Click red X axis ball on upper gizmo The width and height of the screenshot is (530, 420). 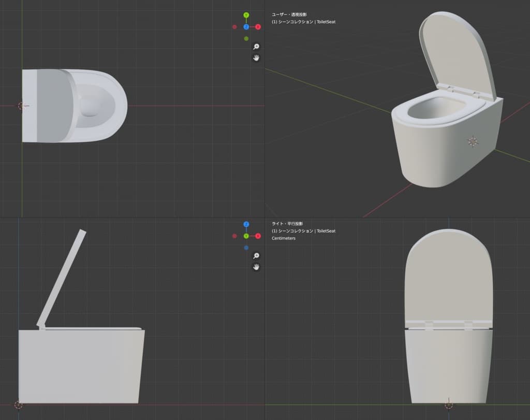tap(258, 27)
